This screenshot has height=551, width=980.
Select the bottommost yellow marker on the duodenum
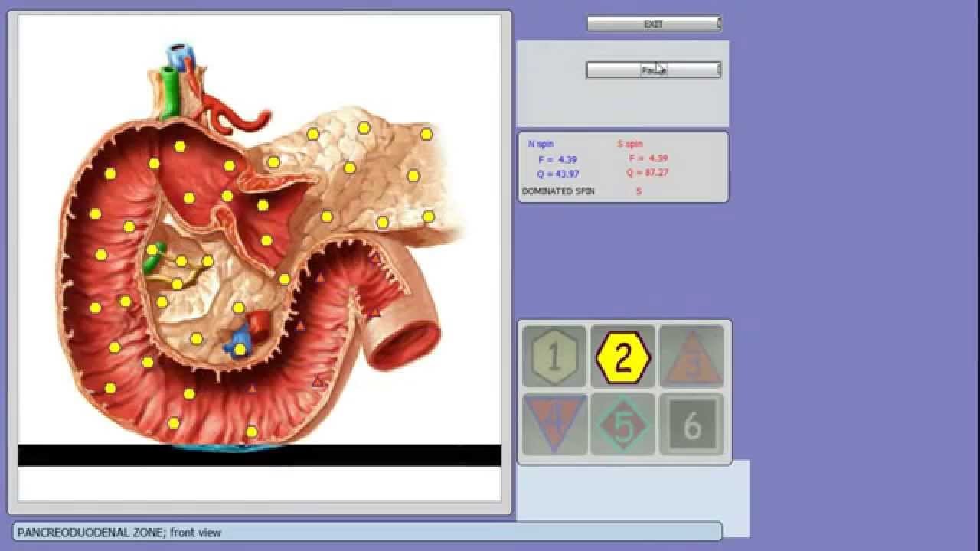pyautogui.click(x=251, y=432)
